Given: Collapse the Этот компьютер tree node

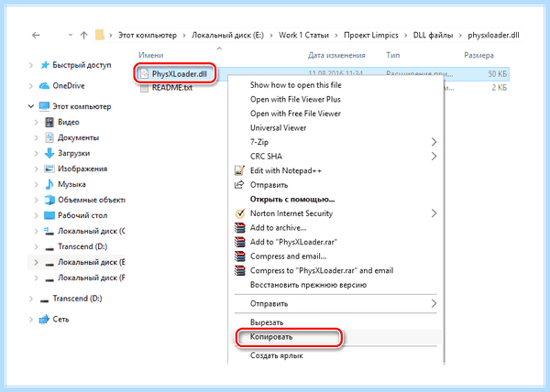Looking at the screenshot, I should tap(31, 106).
